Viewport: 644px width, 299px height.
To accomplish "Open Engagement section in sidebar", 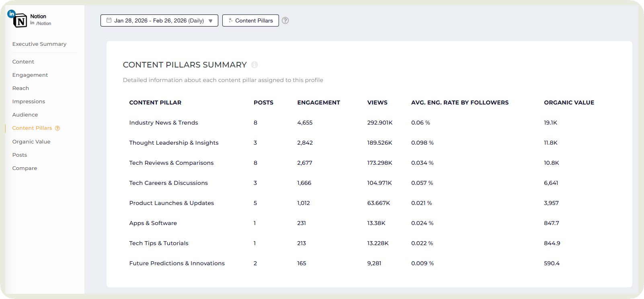I will (30, 75).
